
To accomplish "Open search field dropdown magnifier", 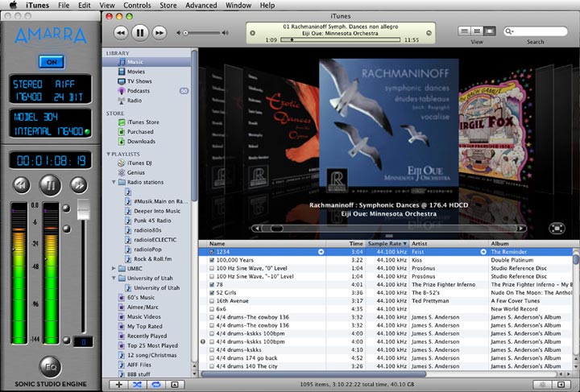I will click(510, 31).
